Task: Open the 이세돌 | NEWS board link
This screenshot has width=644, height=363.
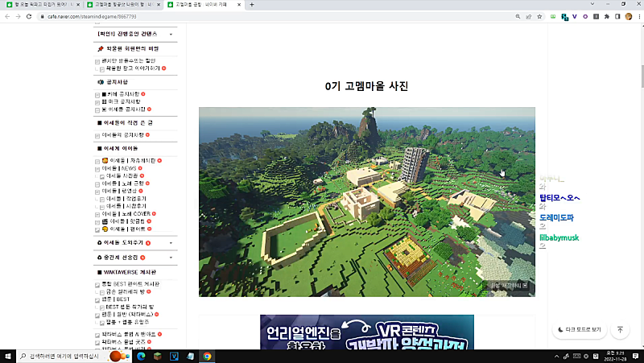Action: 122,168
